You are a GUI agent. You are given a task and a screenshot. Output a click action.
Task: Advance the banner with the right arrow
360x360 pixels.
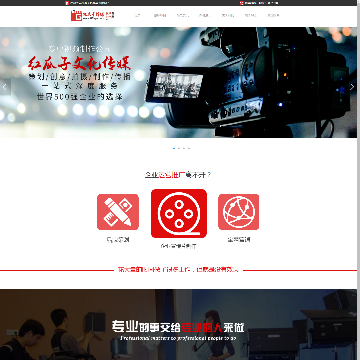tap(352, 87)
